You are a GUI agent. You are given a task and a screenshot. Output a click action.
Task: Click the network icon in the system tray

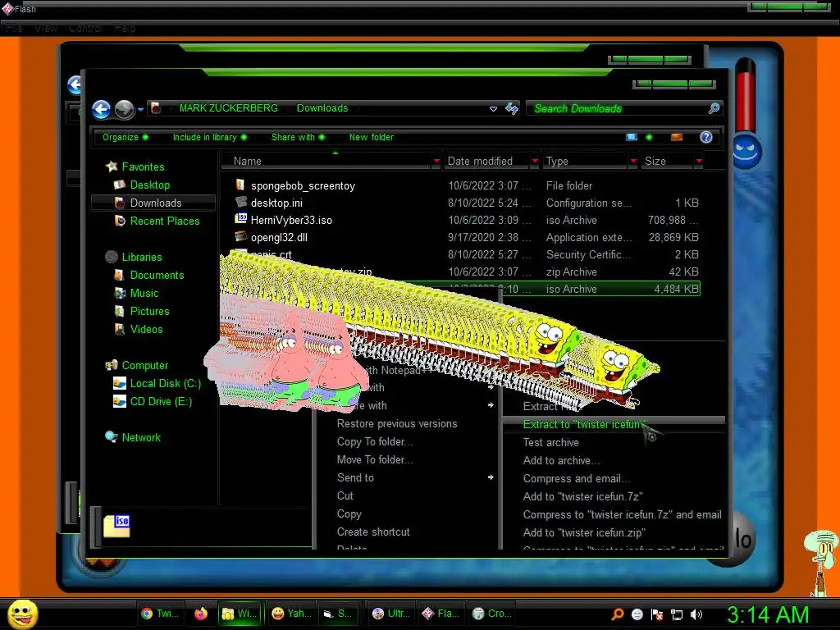click(677, 614)
